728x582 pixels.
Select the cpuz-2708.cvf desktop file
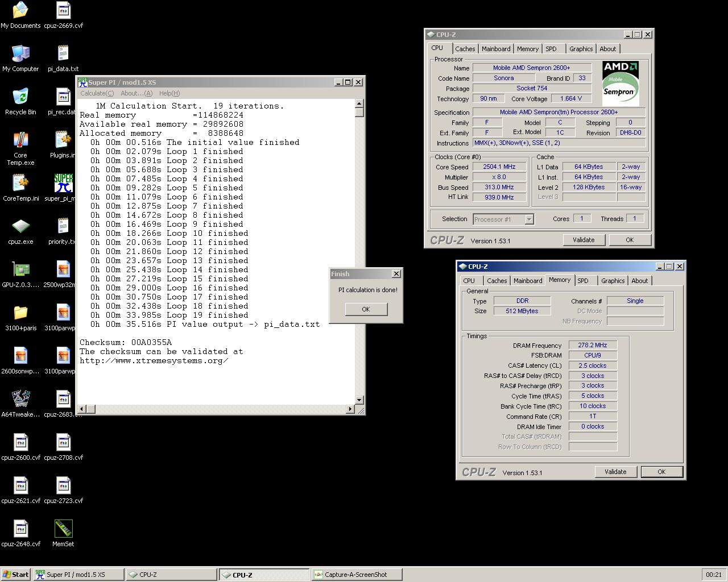pos(63,447)
